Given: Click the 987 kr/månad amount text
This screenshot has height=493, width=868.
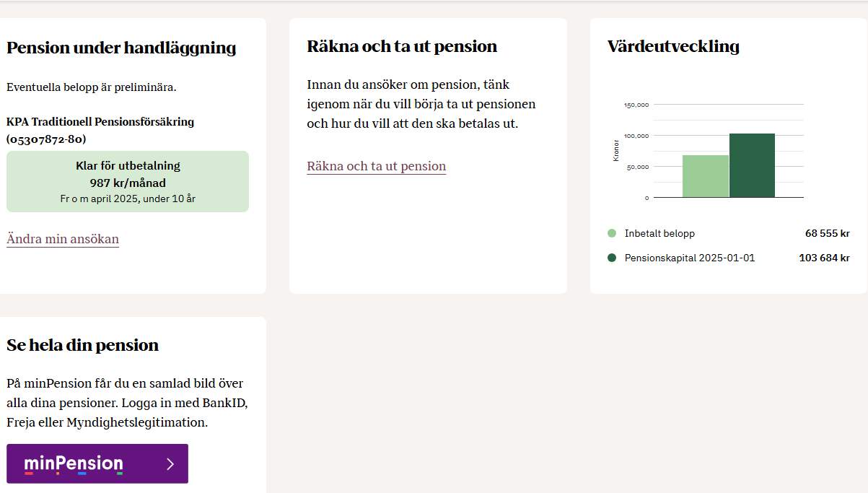Looking at the screenshot, I should (128, 183).
